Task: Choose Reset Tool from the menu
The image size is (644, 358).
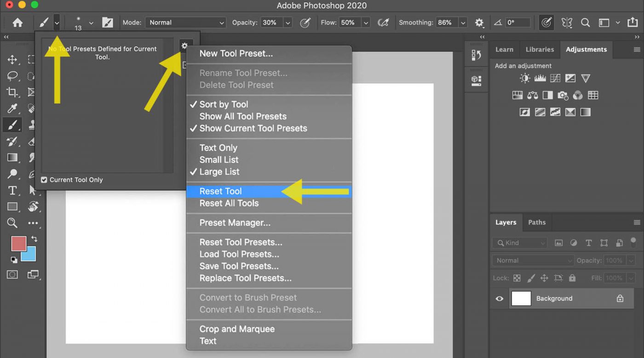Action: (x=221, y=191)
